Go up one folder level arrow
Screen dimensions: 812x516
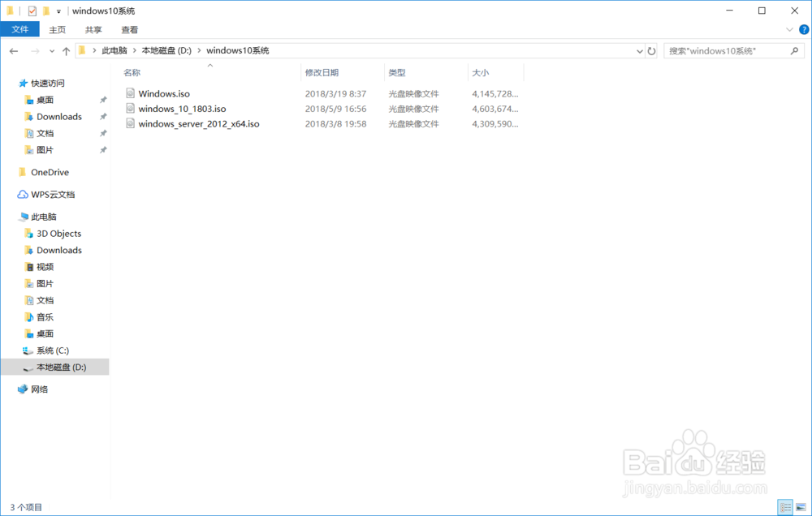pyautogui.click(x=67, y=51)
